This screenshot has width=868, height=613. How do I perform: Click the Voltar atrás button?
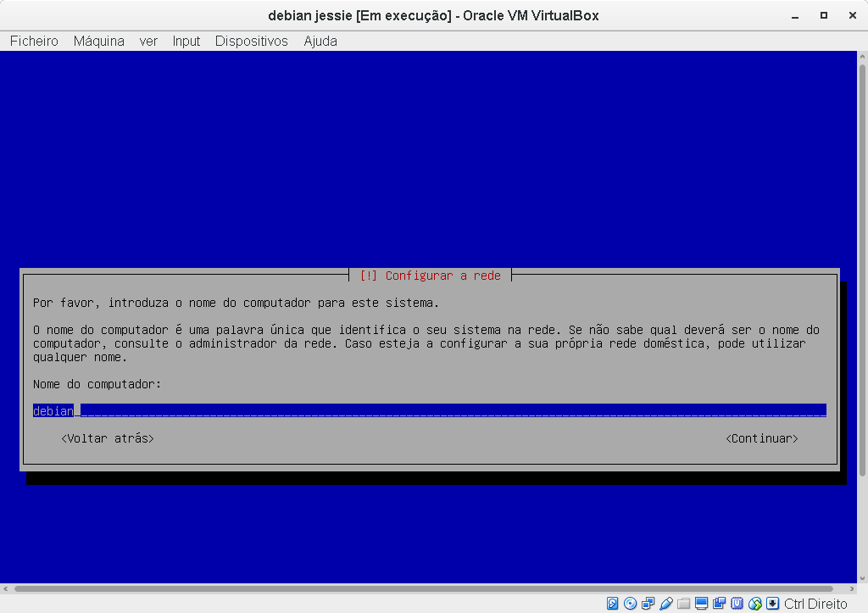[x=108, y=438]
